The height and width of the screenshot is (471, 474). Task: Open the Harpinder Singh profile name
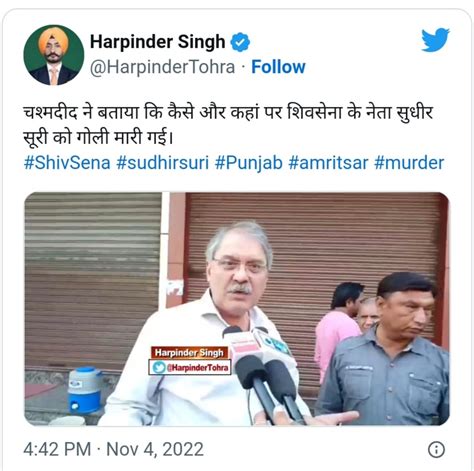click(x=157, y=42)
